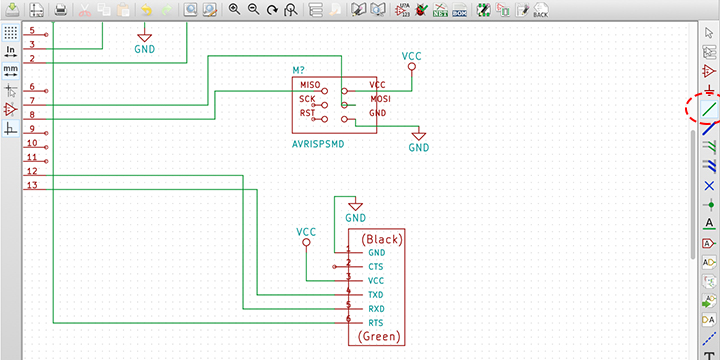
Task: Click the vertical scrollbar
Action: coord(693,194)
